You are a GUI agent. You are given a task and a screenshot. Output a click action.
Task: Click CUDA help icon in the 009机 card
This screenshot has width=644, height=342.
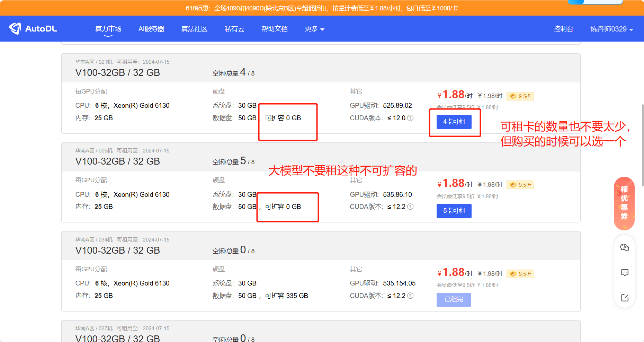click(x=410, y=207)
